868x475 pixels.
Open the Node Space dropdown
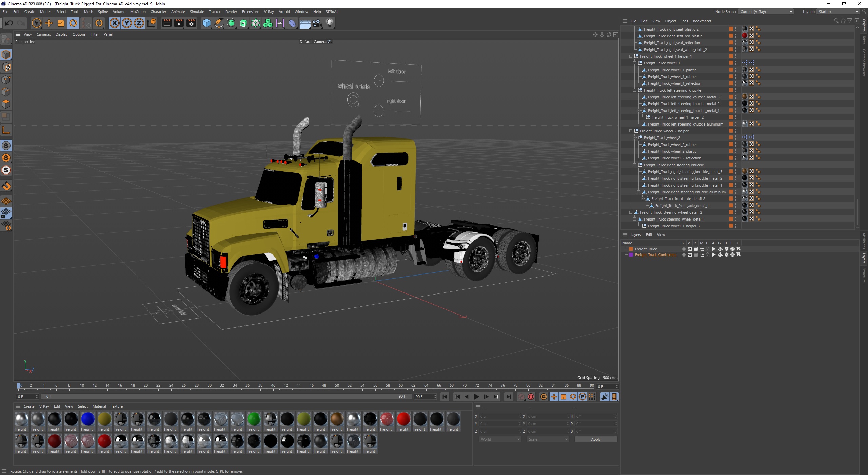click(x=766, y=12)
